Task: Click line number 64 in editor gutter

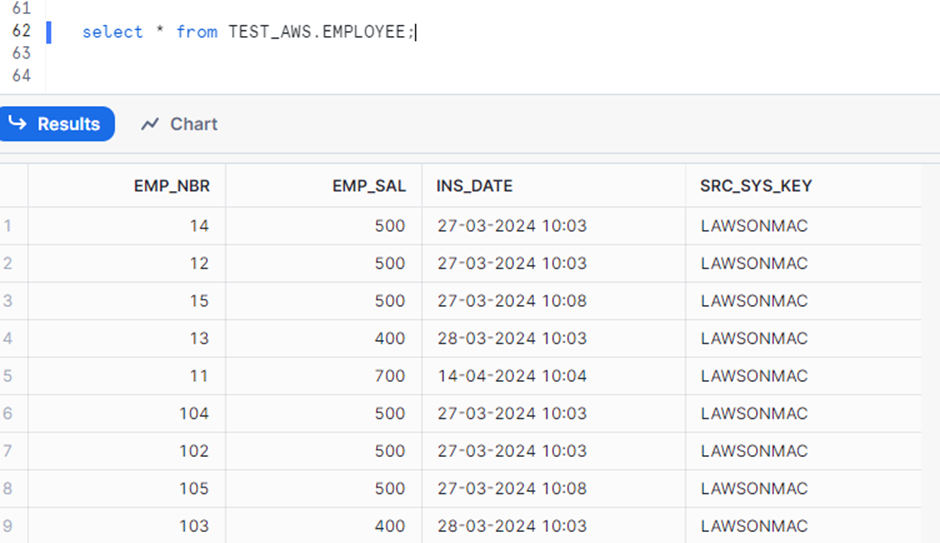Action: [21, 75]
